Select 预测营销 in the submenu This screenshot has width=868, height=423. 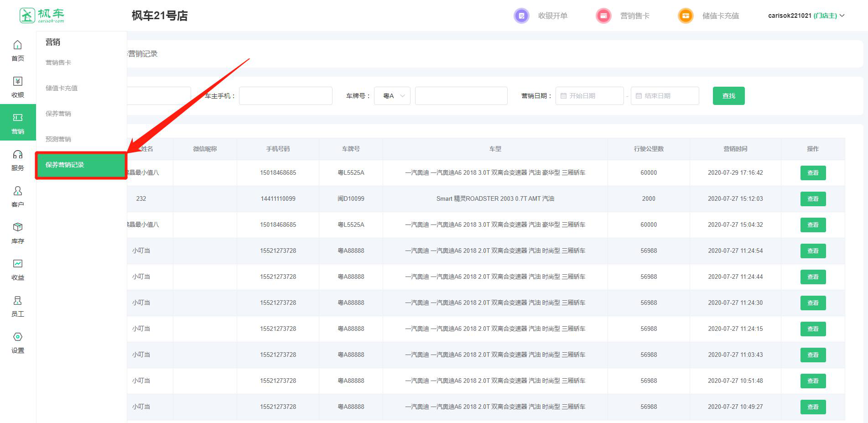pyautogui.click(x=58, y=139)
